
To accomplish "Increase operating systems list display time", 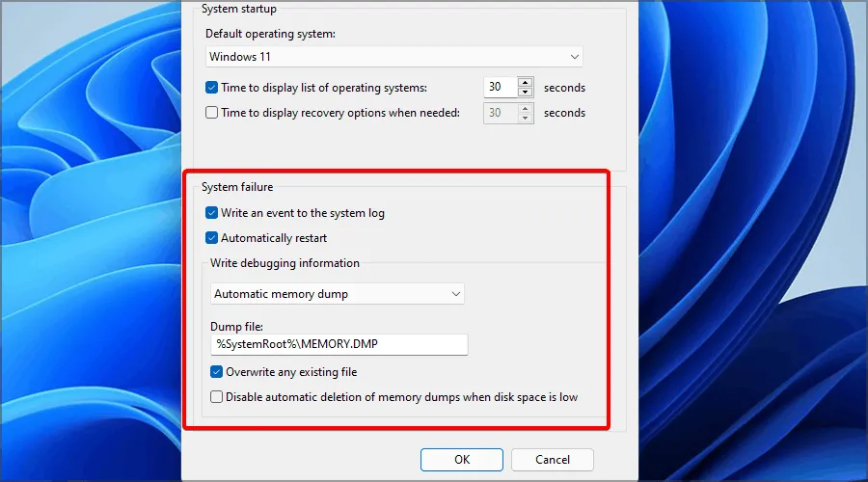I will [x=525, y=82].
